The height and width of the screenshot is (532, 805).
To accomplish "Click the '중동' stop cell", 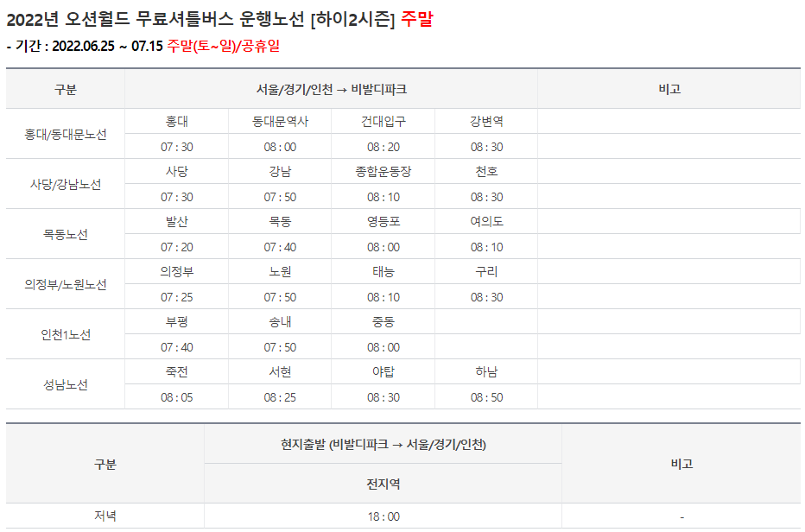I will point(383,322).
